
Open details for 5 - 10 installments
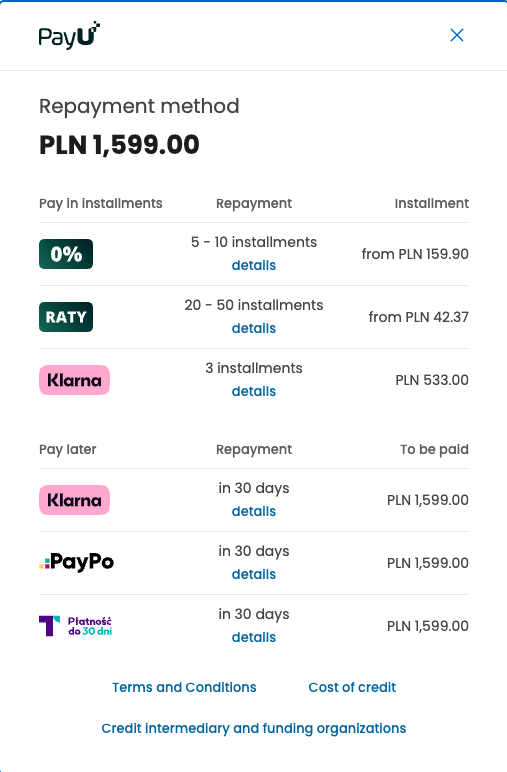(x=254, y=265)
